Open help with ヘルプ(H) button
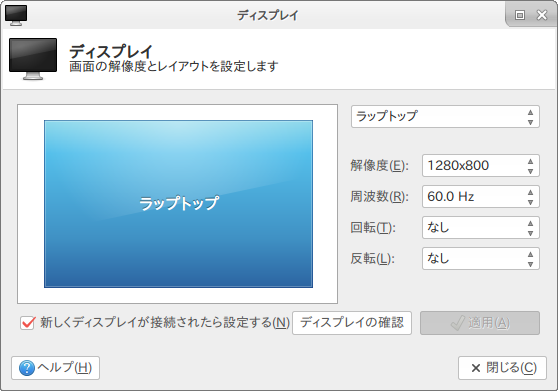The image size is (558, 391). [56, 368]
